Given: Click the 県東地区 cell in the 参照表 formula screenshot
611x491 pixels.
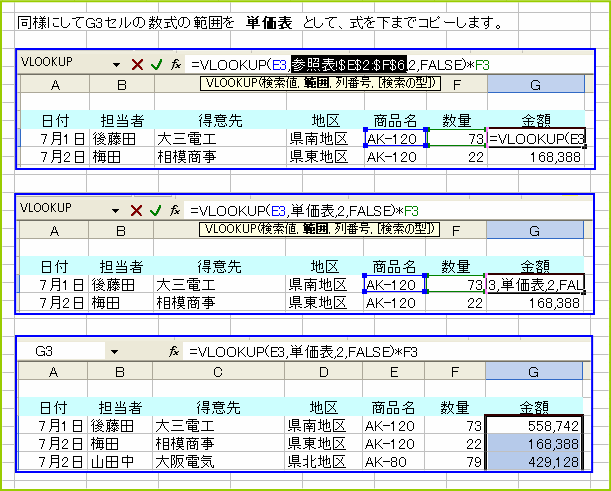Looking at the screenshot, I should [325, 157].
